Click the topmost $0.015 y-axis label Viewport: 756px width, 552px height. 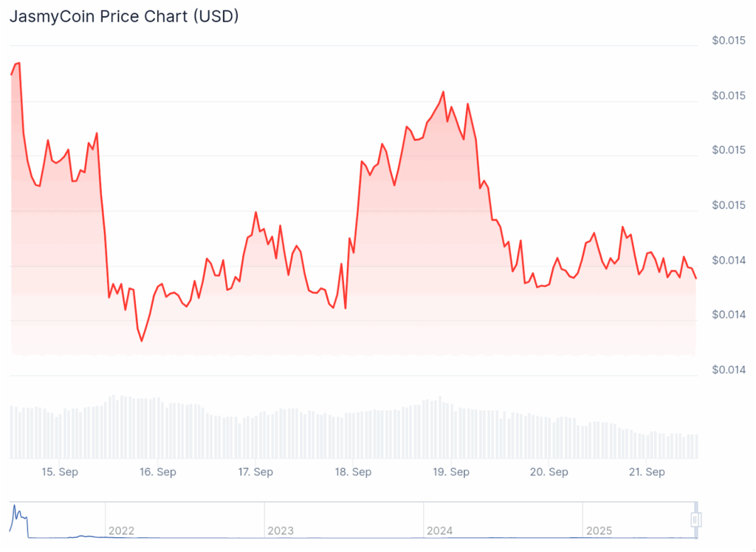pyautogui.click(x=728, y=41)
